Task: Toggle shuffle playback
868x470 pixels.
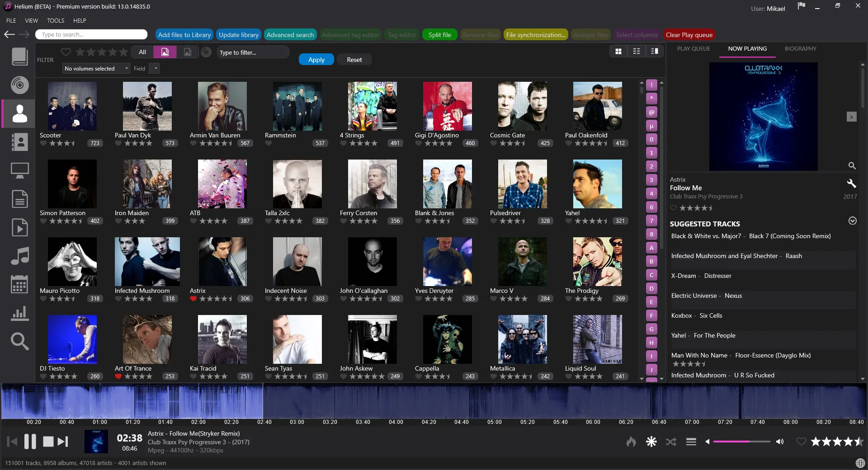Action: coord(671,442)
